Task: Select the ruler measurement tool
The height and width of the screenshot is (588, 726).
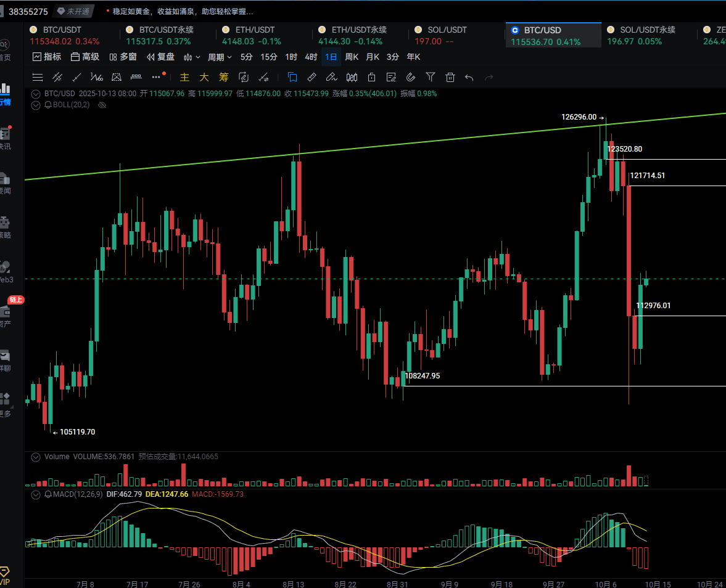Action: coord(312,77)
